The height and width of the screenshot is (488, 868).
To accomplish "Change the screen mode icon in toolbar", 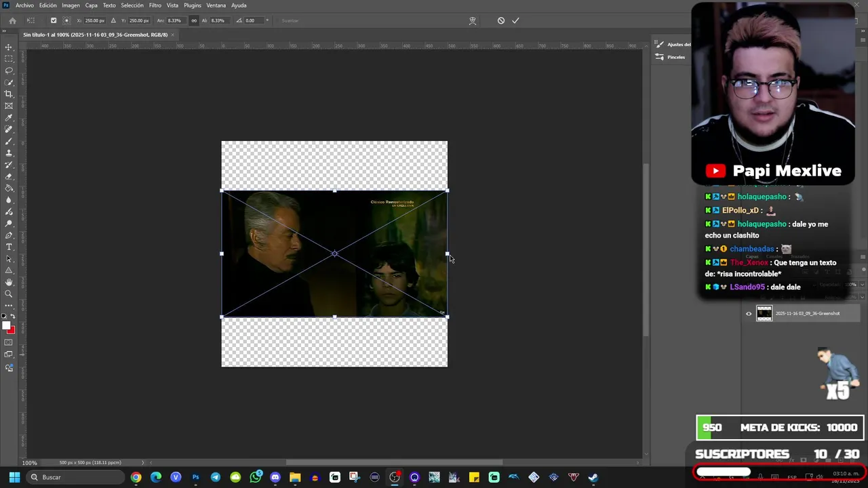I will click(9, 354).
